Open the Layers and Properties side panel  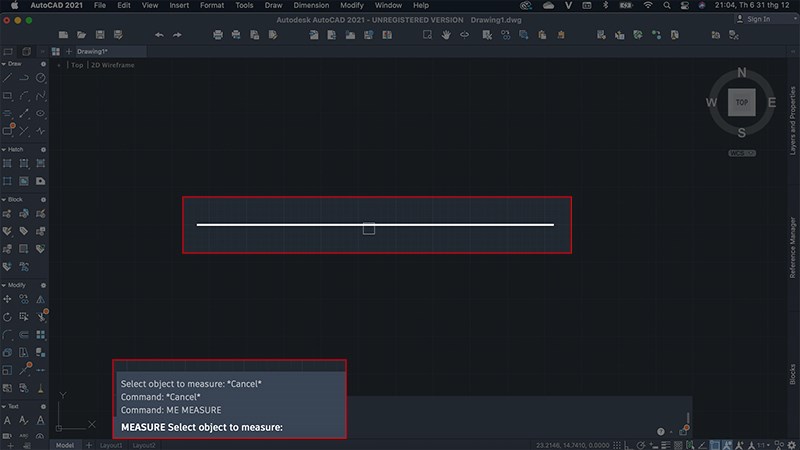click(x=793, y=120)
